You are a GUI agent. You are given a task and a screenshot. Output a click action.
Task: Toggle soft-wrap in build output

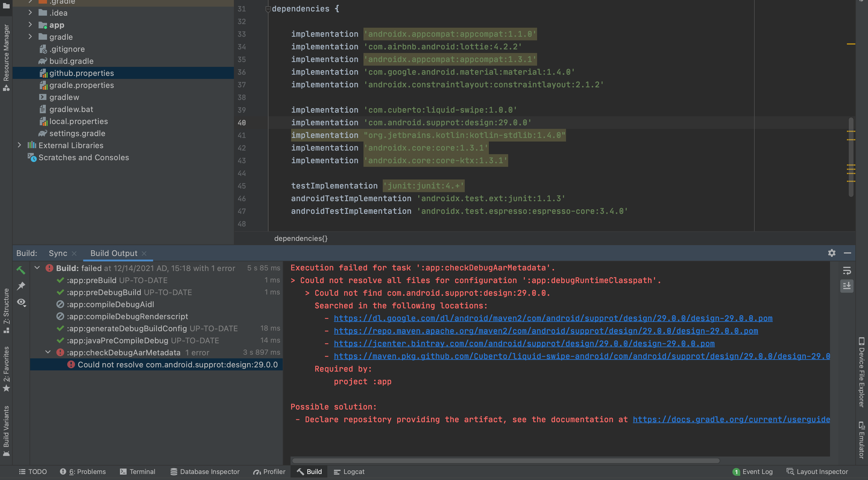[x=847, y=271]
